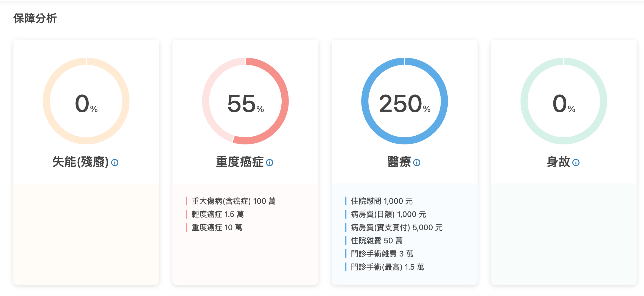
Task: Select 門診手術雜費 3 萬 entry
Action: pyautogui.click(x=382, y=254)
